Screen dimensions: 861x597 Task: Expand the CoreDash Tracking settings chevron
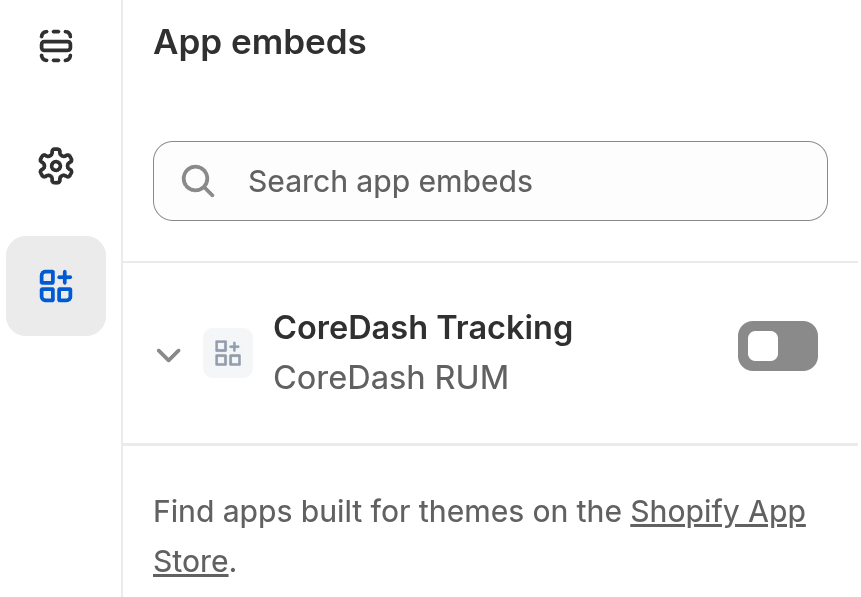click(169, 354)
